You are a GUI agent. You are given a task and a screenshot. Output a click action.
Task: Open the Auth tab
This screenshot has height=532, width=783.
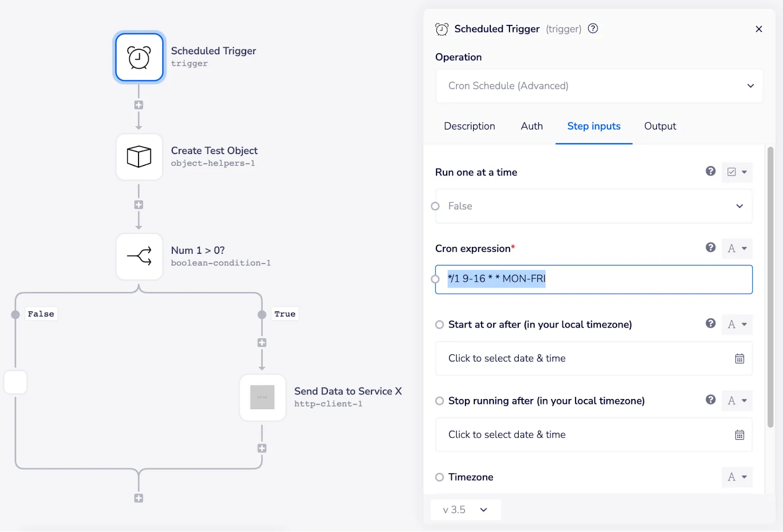pyautogui.click(x=531, y=126)
